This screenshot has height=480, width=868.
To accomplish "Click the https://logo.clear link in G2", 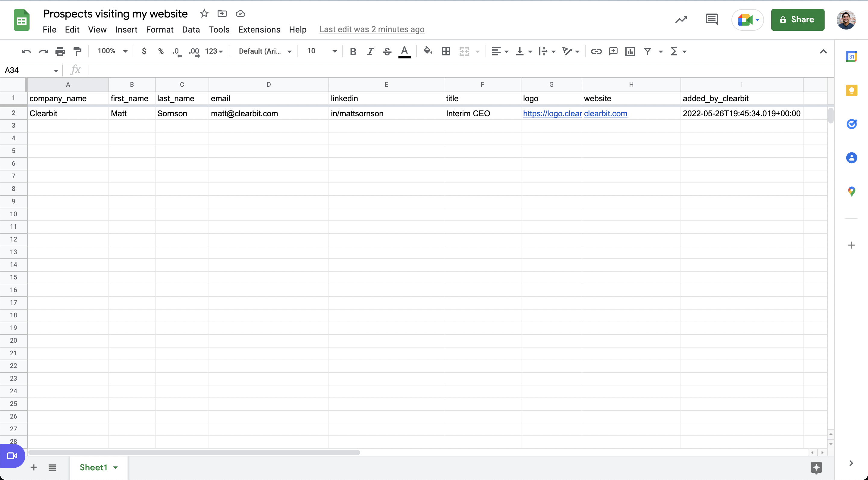I will click(x=552, y=114).
